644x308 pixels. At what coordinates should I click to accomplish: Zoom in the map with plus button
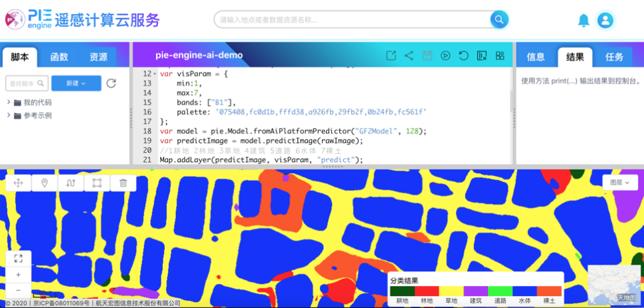[x=18, y=275]
